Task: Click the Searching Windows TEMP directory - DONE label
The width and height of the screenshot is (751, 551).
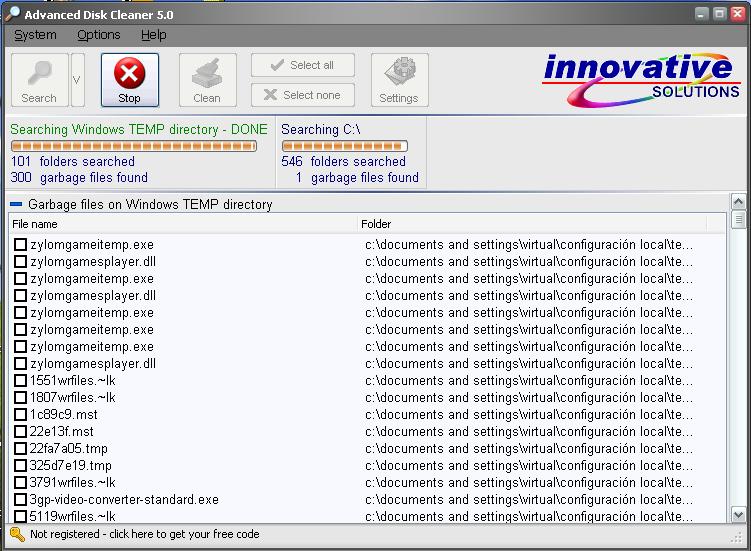Action: [139, 129]
